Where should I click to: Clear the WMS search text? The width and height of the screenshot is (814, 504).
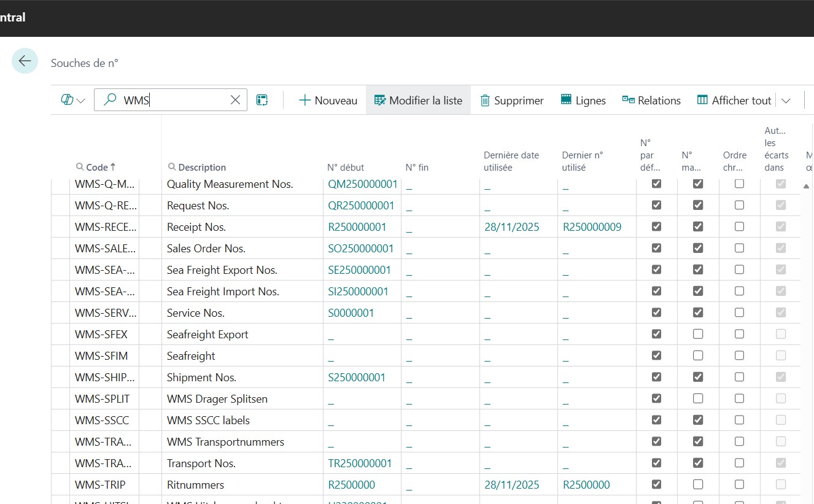pos(235,100)
